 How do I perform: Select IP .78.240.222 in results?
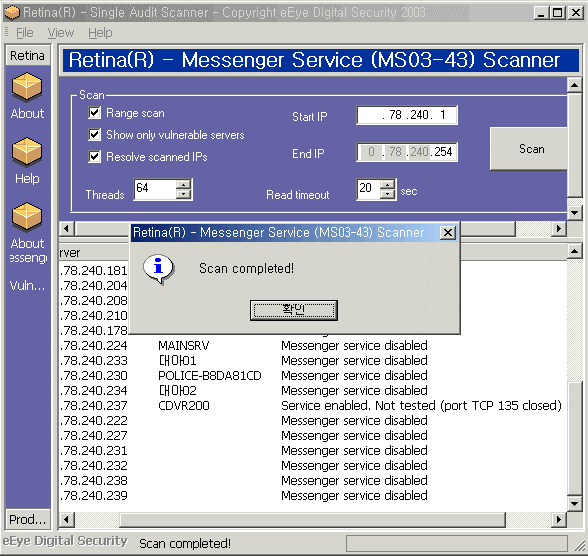coord(94,421)
